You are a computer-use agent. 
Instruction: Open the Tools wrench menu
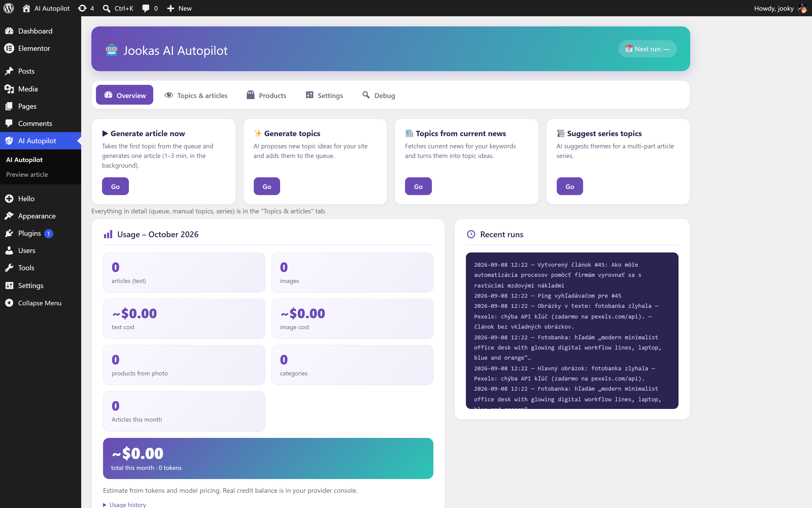click(x=41, y=268)
